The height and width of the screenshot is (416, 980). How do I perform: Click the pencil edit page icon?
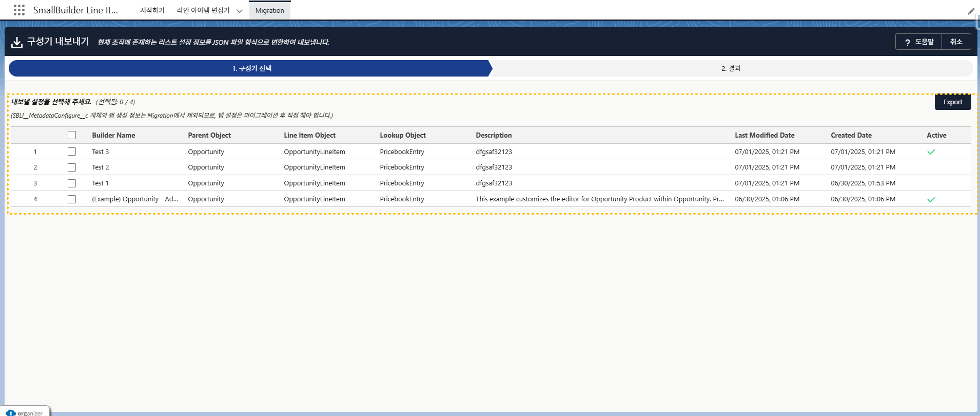pos(971,11)
